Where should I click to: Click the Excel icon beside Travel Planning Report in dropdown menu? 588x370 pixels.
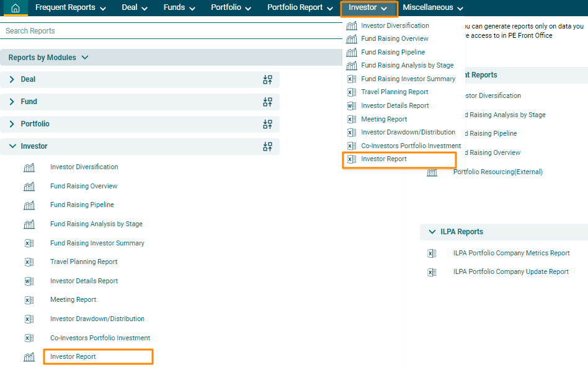pyautogui.click(x=352, y=92)
